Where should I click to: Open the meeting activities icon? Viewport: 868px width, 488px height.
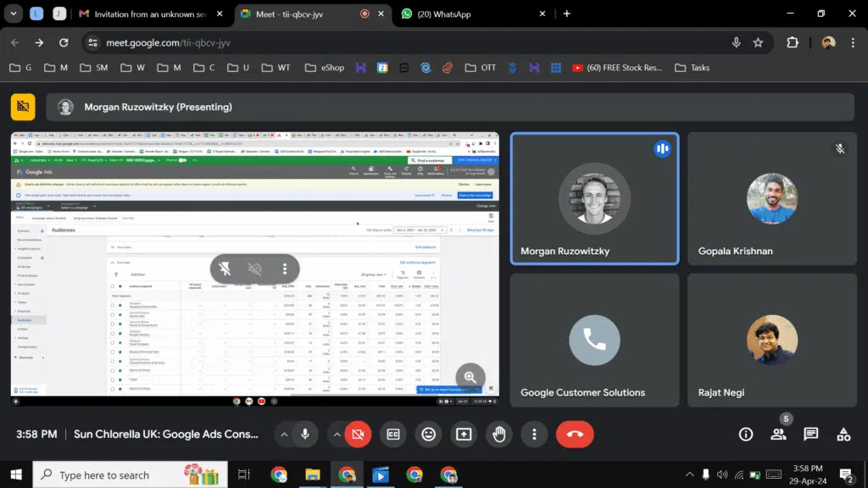coord(843,434)
